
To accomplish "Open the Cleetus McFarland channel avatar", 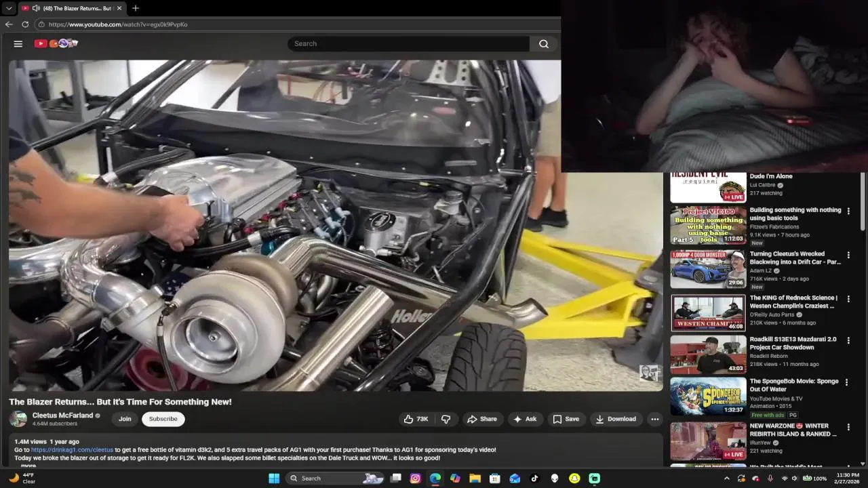I will 18,419.
